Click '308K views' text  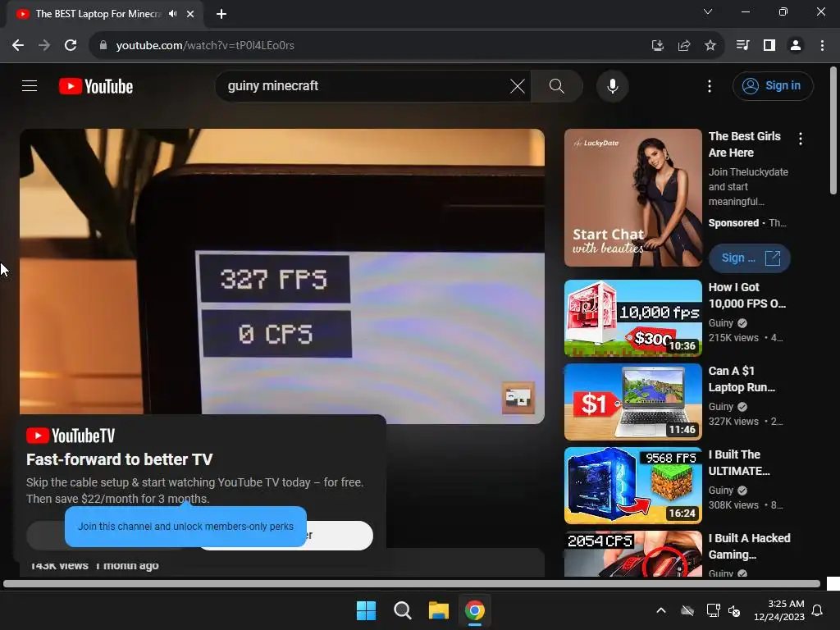[733, 505]
